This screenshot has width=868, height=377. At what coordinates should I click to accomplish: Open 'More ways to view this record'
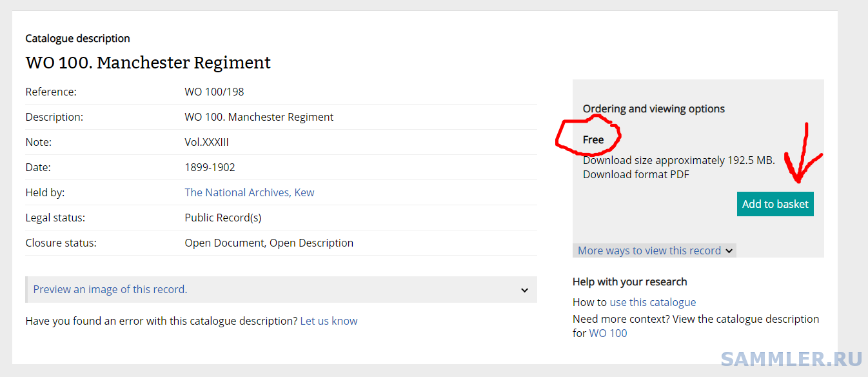point(649,250)
